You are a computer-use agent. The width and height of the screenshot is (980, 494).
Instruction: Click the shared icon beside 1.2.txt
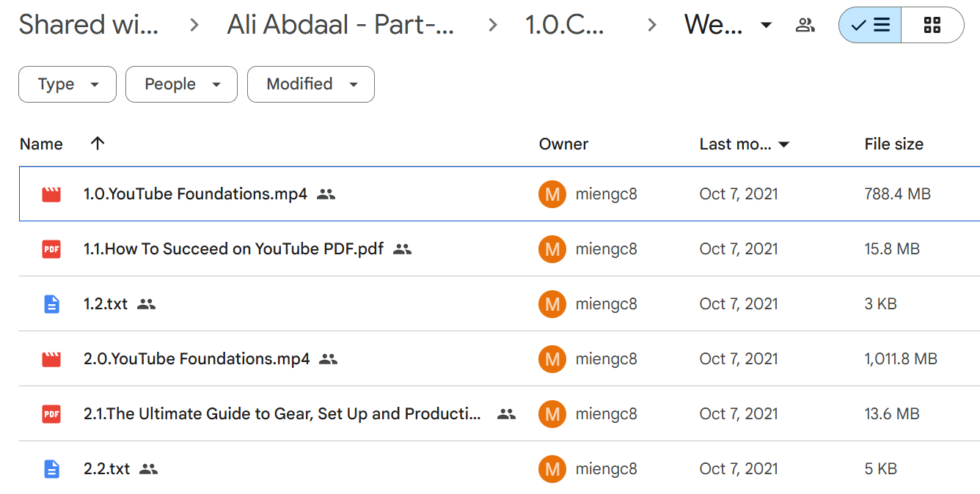tap(147, 304)
